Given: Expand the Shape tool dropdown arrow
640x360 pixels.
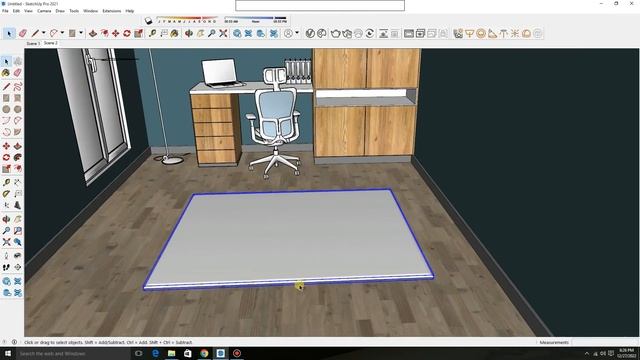Looking at the screenshot, I should pos(81,33).
